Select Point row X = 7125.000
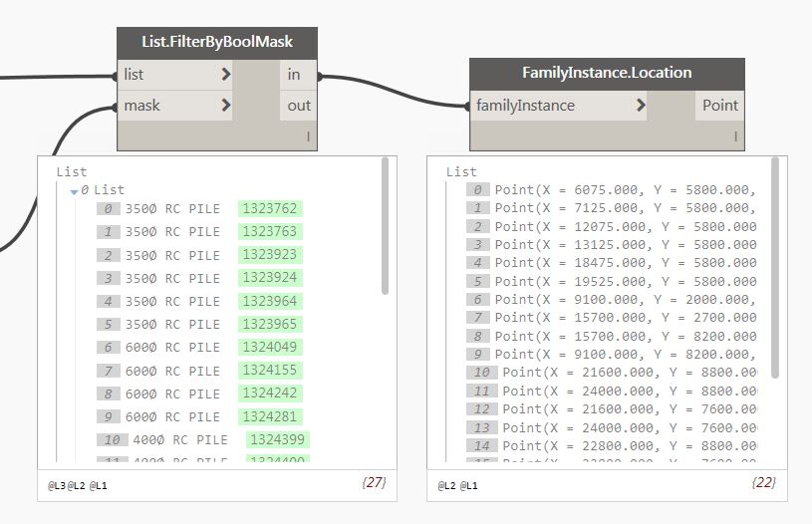The image size is (812, 524). click(611, 208)
